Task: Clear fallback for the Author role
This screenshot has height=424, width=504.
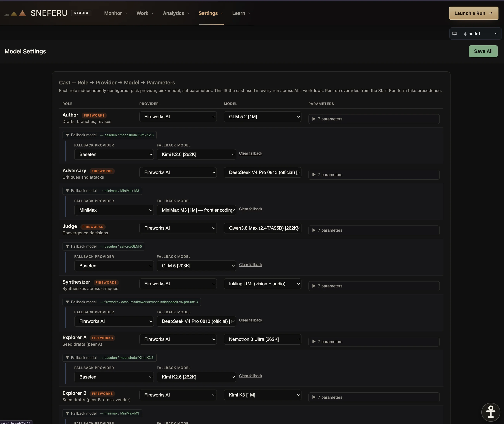Action: [250, 153]
